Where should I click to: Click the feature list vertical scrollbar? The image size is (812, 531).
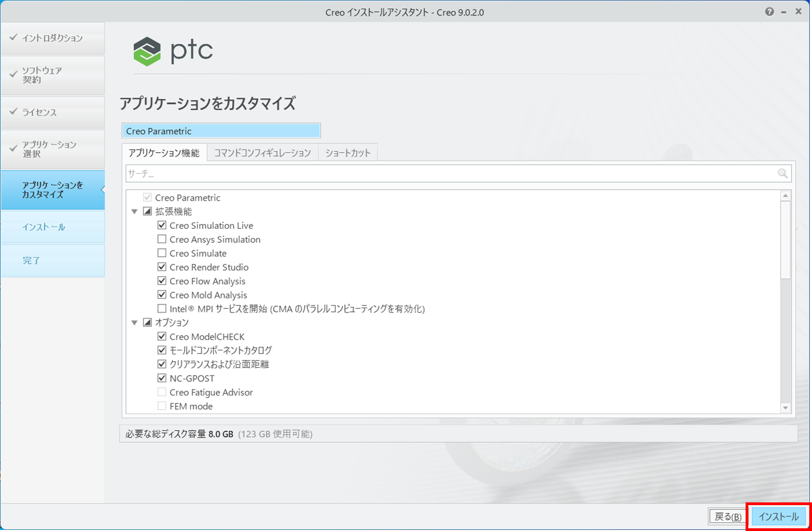[786, 243]
